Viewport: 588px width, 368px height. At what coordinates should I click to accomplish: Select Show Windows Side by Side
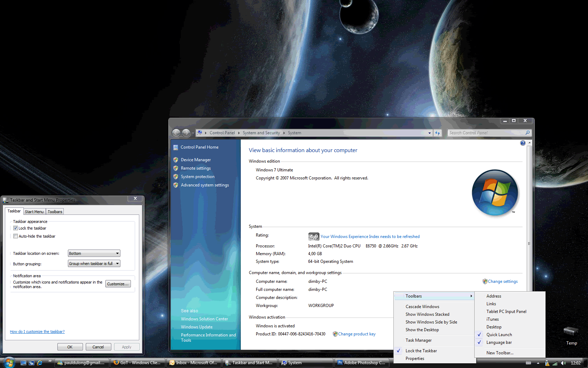(x=434, y=322)
